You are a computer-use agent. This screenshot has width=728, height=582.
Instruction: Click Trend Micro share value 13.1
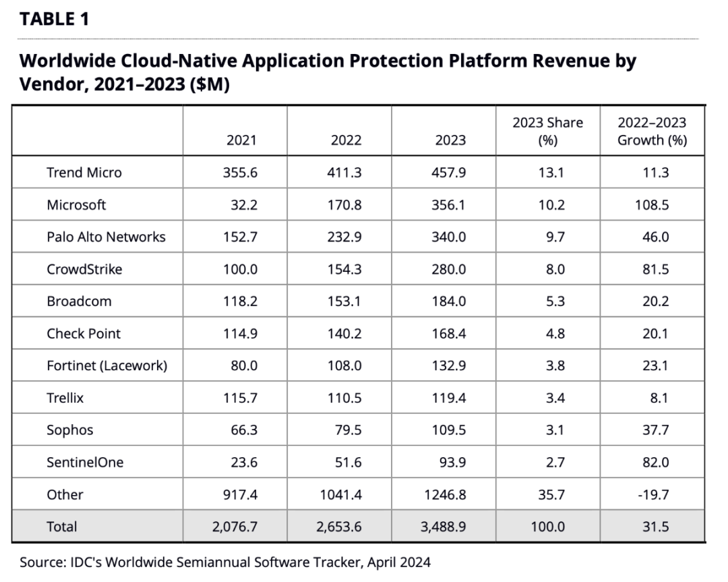click(x=551, y=173)
